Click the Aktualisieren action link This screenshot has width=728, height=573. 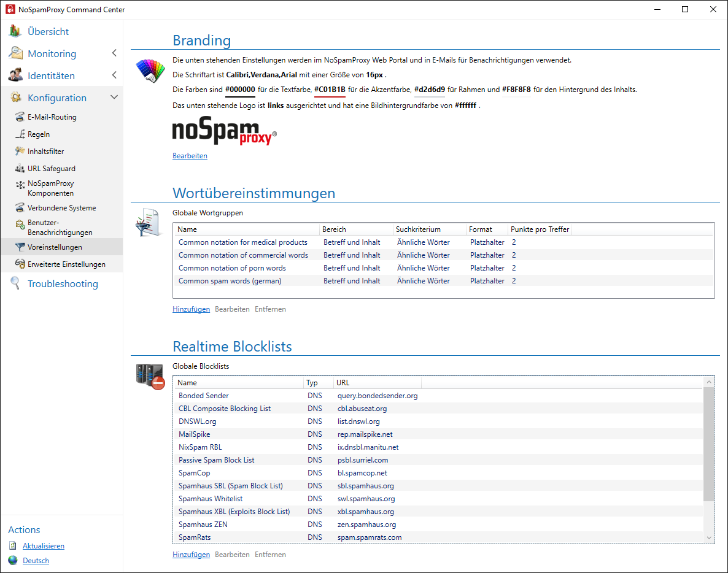coord(44,546)
